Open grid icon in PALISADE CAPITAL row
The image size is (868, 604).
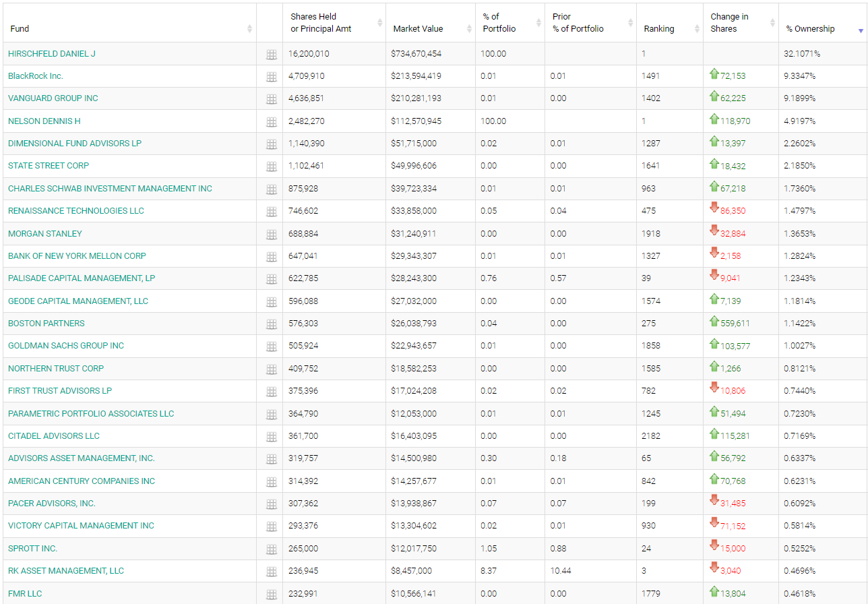(272, 279)
